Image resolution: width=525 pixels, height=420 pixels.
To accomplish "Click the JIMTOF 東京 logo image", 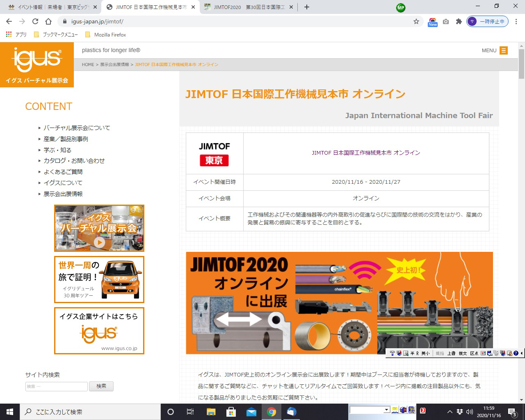I will point(214,154).
